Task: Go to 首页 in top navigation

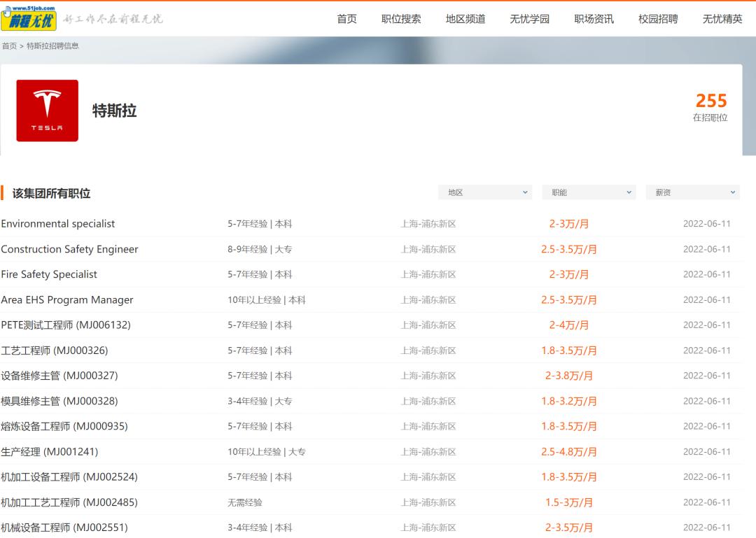Action: point(346,19)
